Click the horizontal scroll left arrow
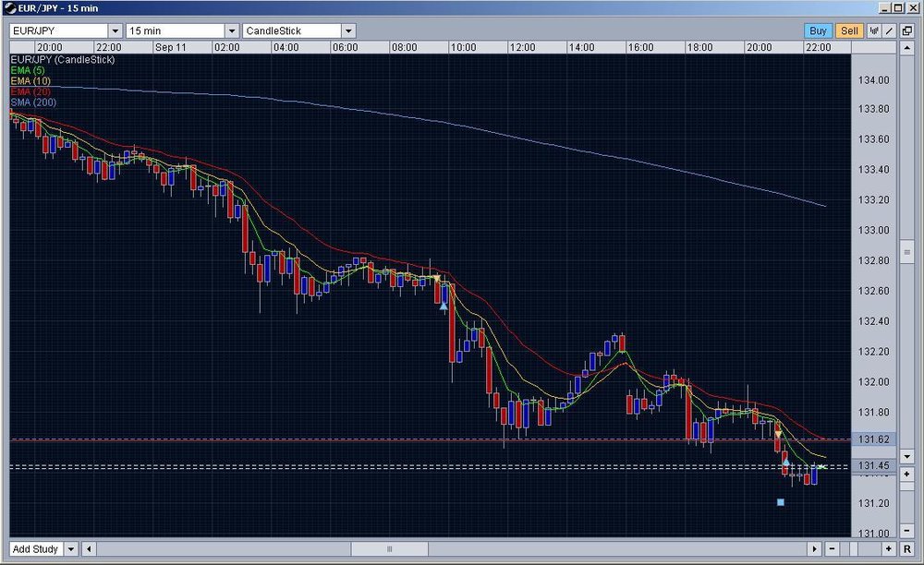This screenshot has width=924, height=565. (x=89, y=549)
